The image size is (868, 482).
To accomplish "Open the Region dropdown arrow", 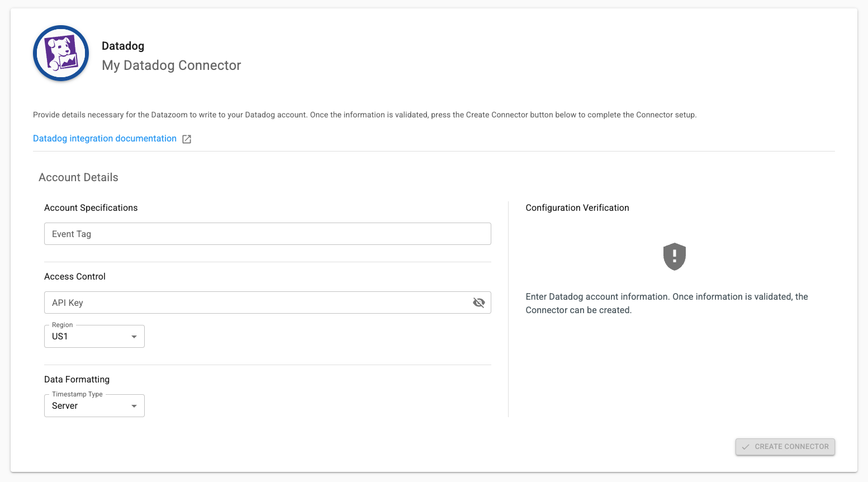I will coord(134,337).
